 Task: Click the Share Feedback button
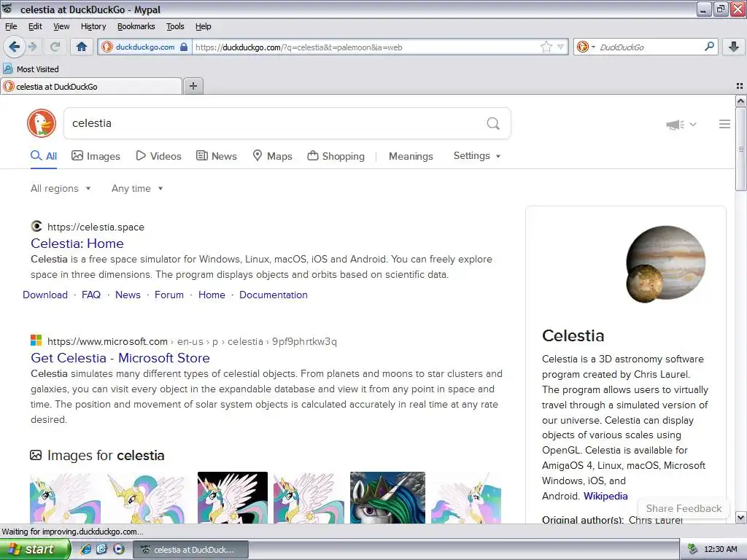684,508
